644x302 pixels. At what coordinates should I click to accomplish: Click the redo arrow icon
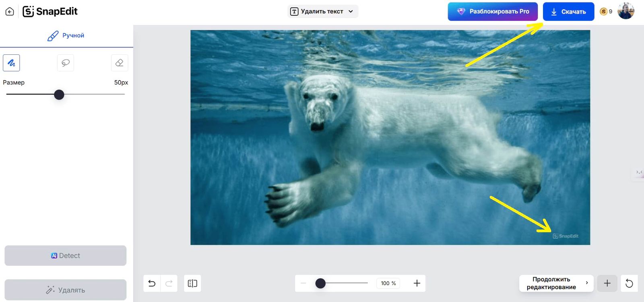pos(169,283)
